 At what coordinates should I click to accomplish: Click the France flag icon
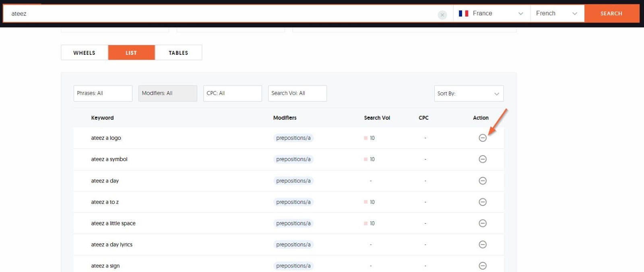pyautogui.click(x=463, y=13)
